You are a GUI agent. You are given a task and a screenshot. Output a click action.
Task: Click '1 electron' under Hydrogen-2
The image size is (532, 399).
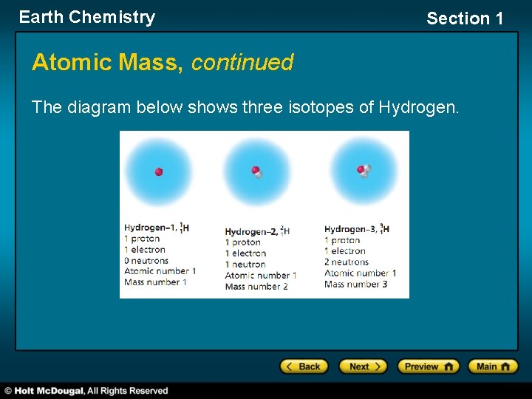[x=245, y=253]
